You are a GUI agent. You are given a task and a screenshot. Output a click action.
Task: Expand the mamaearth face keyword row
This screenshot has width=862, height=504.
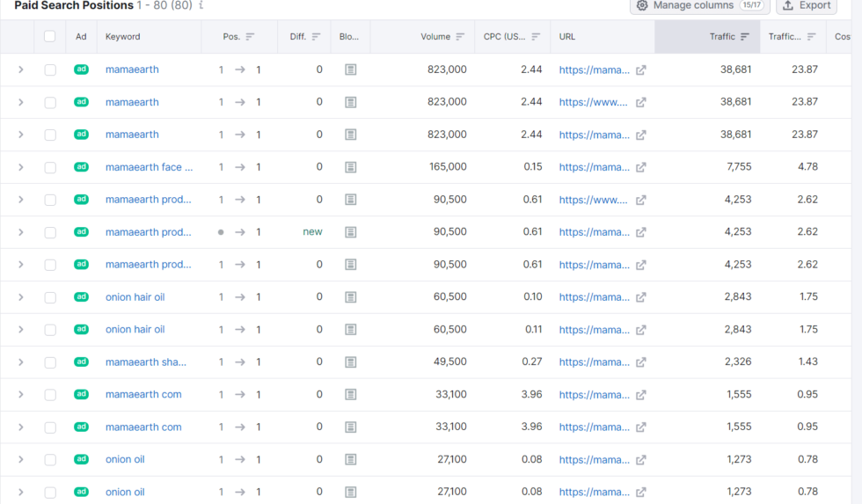click(21, 167)
